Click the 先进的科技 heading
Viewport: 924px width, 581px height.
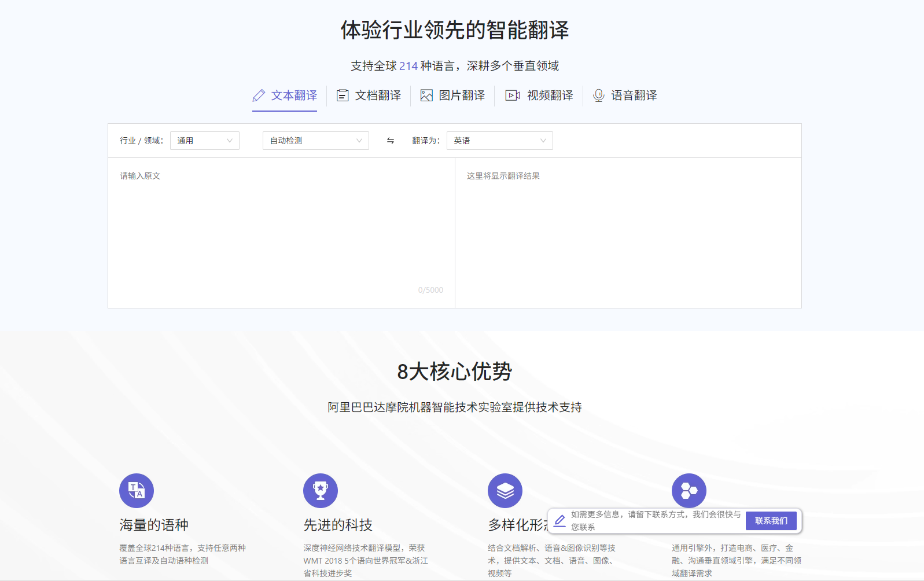[338, 525]
